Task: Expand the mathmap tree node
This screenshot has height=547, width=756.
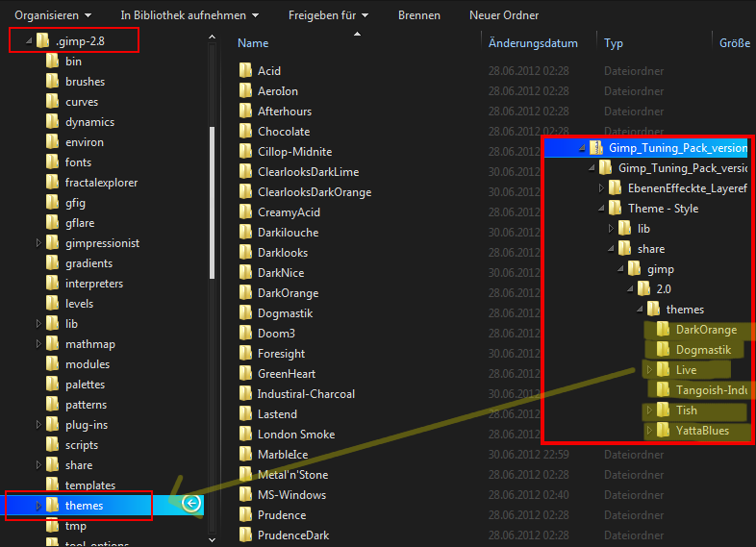Action: click(38, 344)
